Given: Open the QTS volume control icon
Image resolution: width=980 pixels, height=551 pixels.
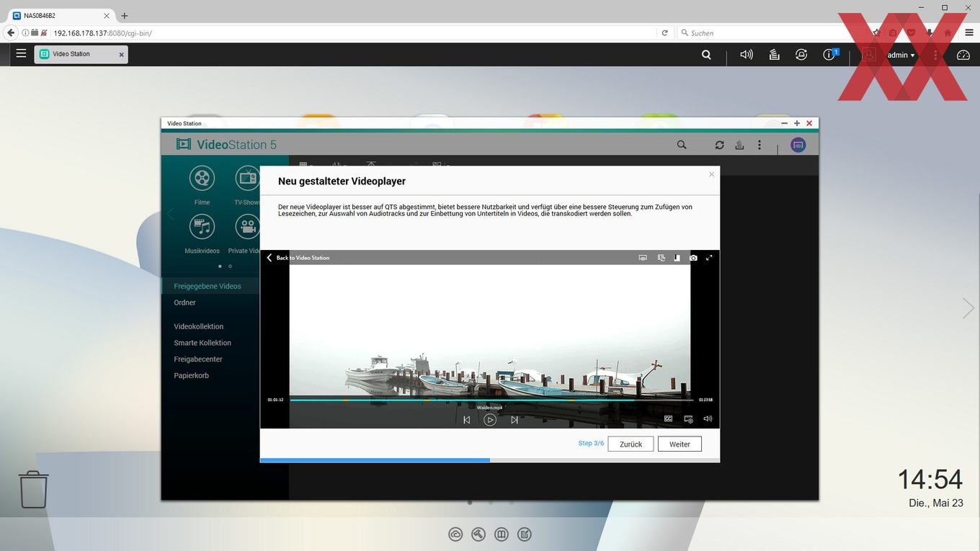Looking at the screenshot, I should coord(747,55).
